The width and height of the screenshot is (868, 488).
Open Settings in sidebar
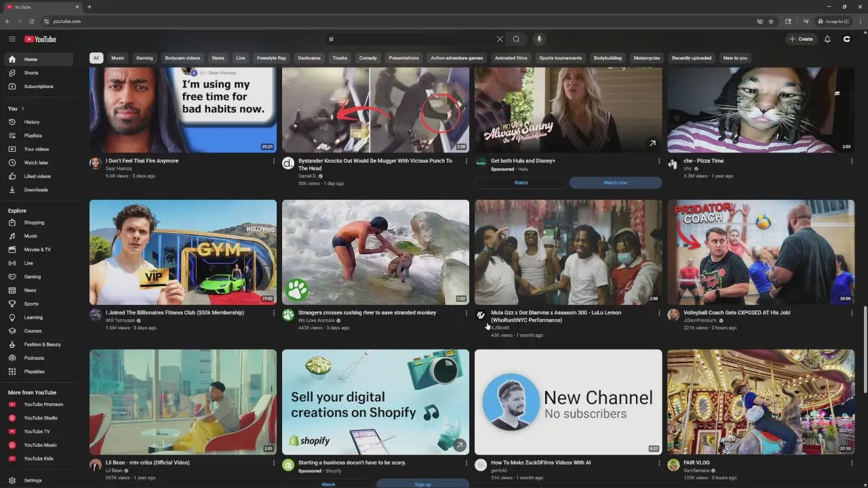click(37, 480)
